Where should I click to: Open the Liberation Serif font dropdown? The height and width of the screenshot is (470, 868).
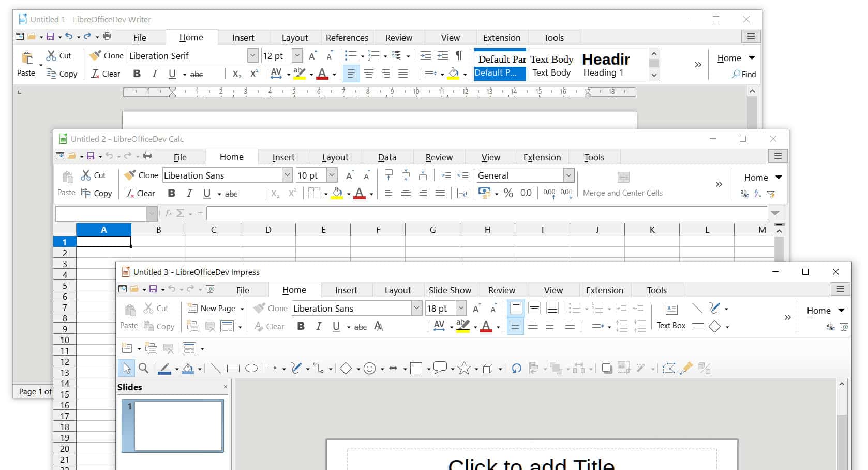pos(252,56)
